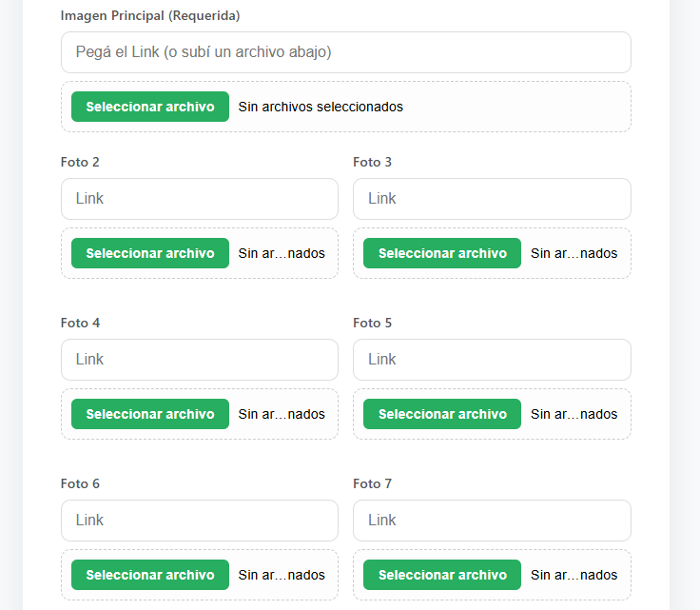This screenshot has width=700, height=610.
Task: Click 'Sin archivos seleccionados' text in main upload
Action: pyautogui.click(x=321, y=107)
